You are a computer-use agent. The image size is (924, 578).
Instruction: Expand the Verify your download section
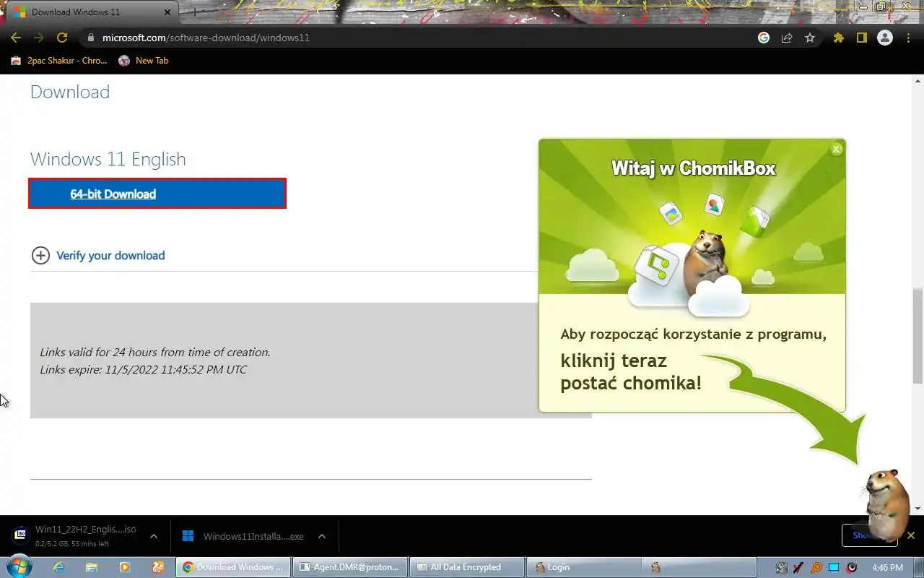pyautogui.click(x=98, y=255)
